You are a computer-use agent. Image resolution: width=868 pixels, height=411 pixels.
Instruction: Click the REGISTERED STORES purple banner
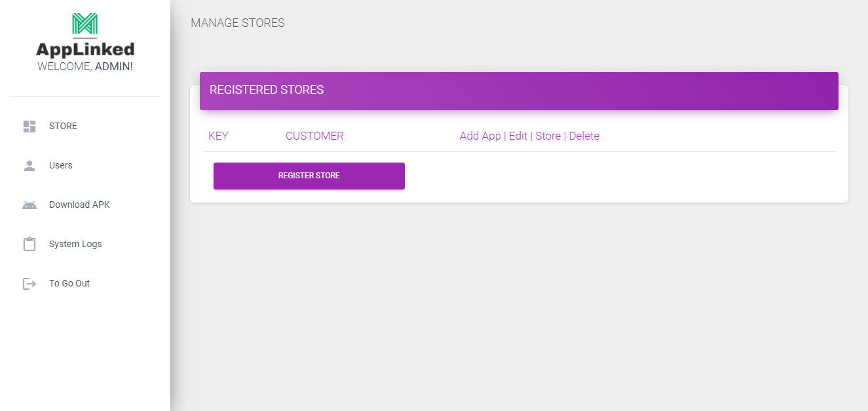(519, 90)
